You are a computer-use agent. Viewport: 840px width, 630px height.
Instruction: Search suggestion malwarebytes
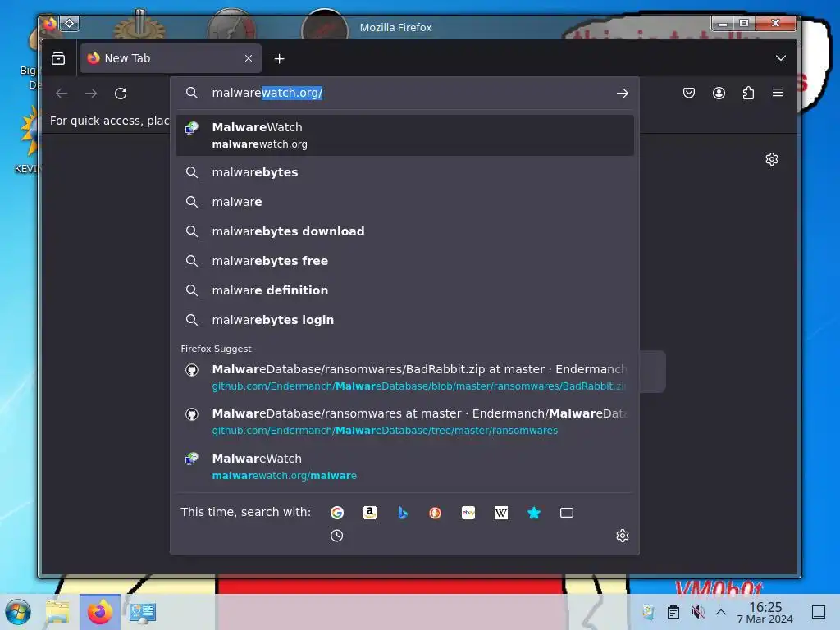tap(404, 172)
